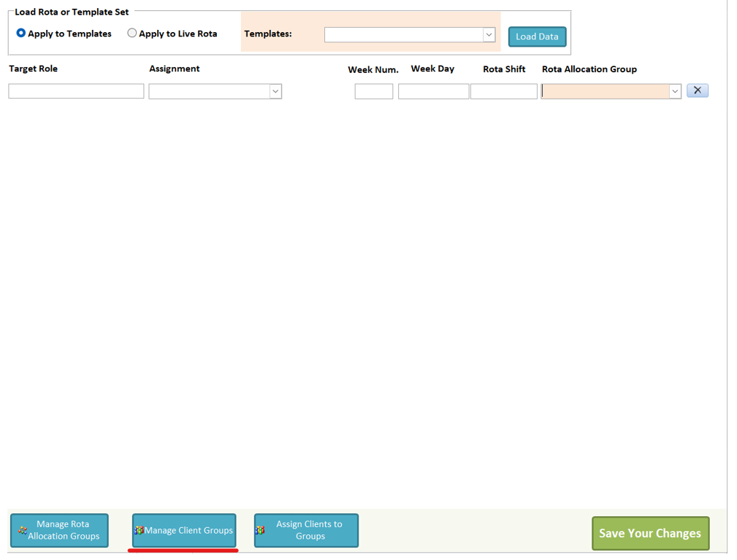Click Save Your Changes
Viewport: 737px width, 560px height.
pos(651,533)
